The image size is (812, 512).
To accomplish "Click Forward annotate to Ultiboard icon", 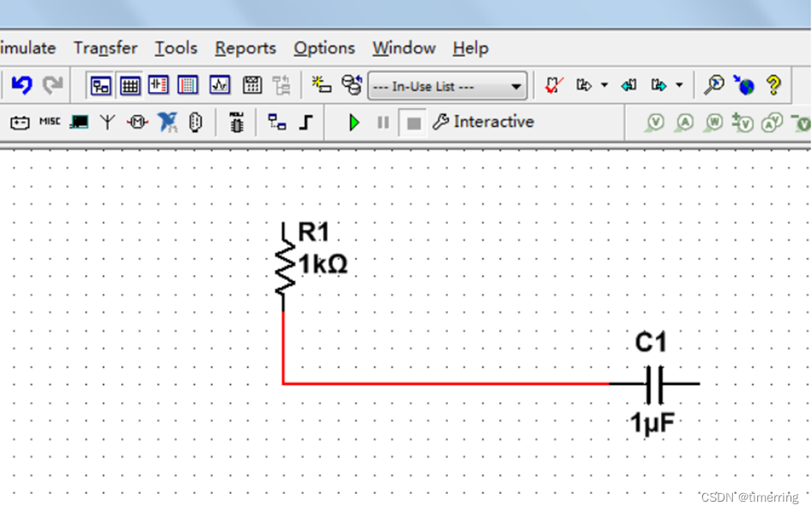I will tap(658, 85).
